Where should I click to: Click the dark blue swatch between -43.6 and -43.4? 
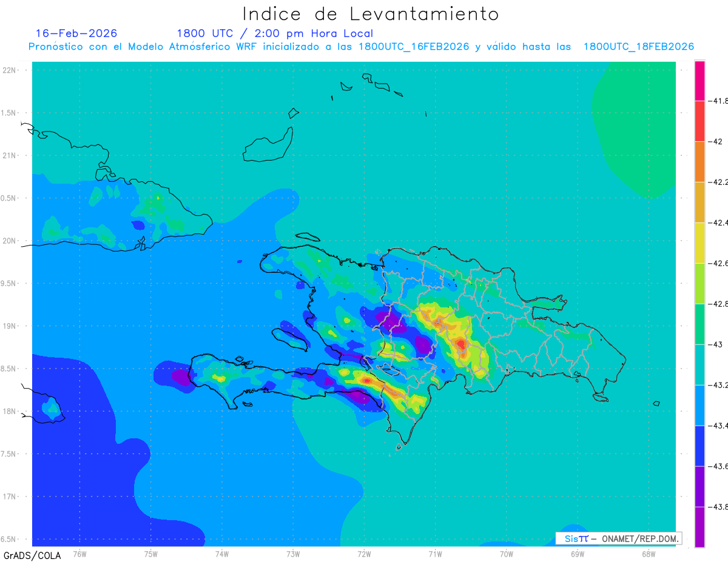coord(699,446)
